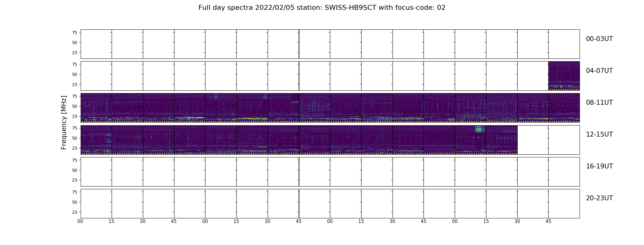
Task: Click the '75' frequency tick of the 20-23UT row
Action: pyautogui.click(x=75, y=192)
